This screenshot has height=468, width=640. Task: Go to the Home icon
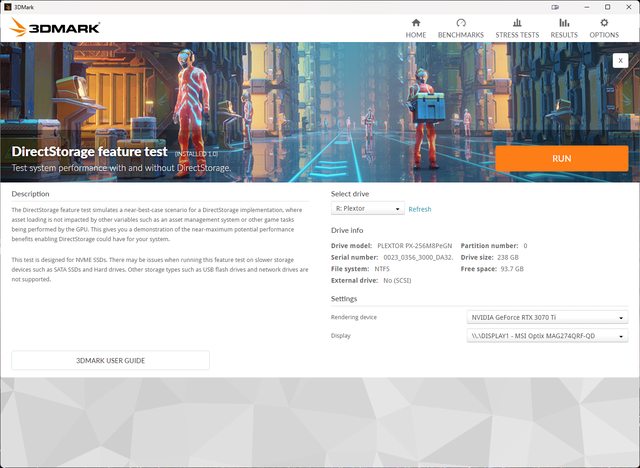point(416,22)
